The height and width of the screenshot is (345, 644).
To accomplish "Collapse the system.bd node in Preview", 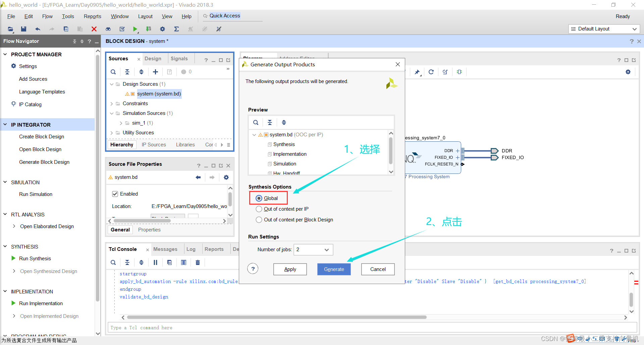I will [x=254, y=135].
